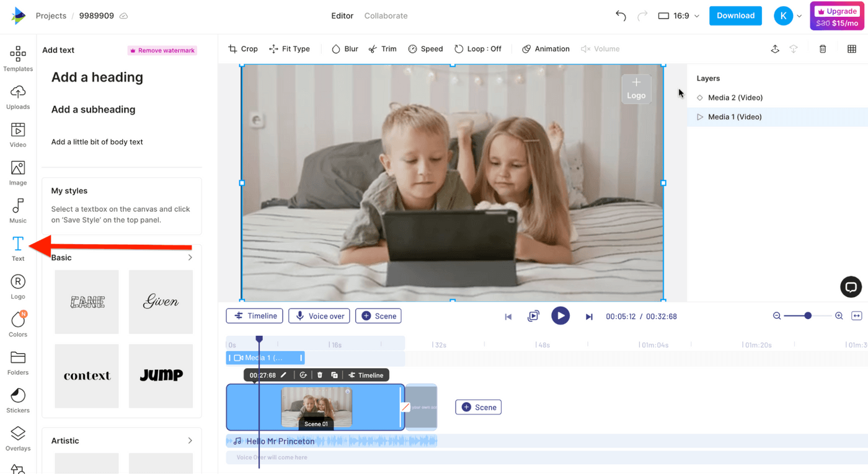The width and height of the screenshot is (868, 474).
Task: Select Media 2 (Video) layer
Action: pos(735,97)
